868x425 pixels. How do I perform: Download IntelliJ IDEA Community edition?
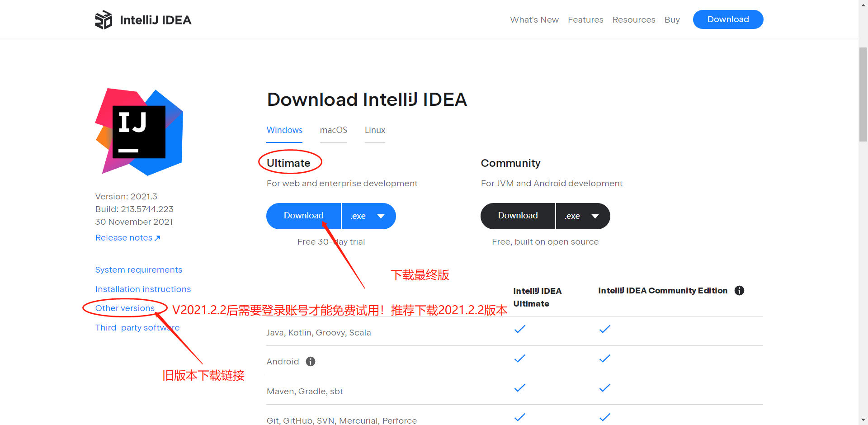coord(518,216)
